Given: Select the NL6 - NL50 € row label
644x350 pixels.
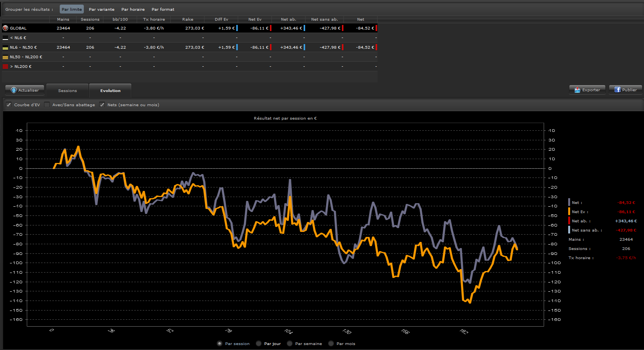Looking at the screenshot, I should (x=23, y=48).
